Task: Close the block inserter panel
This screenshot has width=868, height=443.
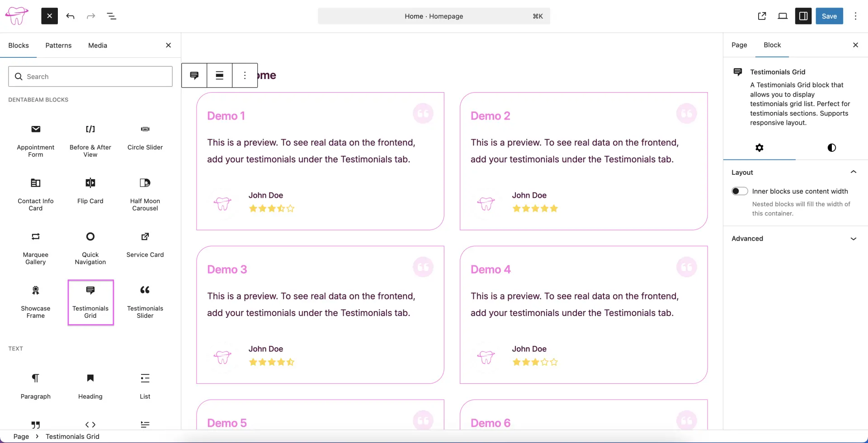Action: pos(168,45)
